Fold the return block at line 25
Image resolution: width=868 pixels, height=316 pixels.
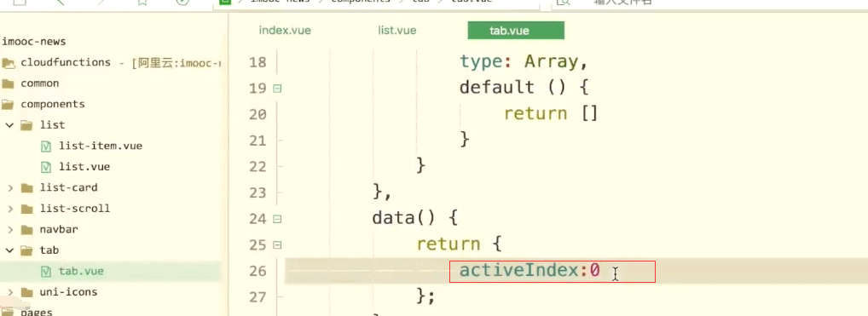tap(277, 244)
